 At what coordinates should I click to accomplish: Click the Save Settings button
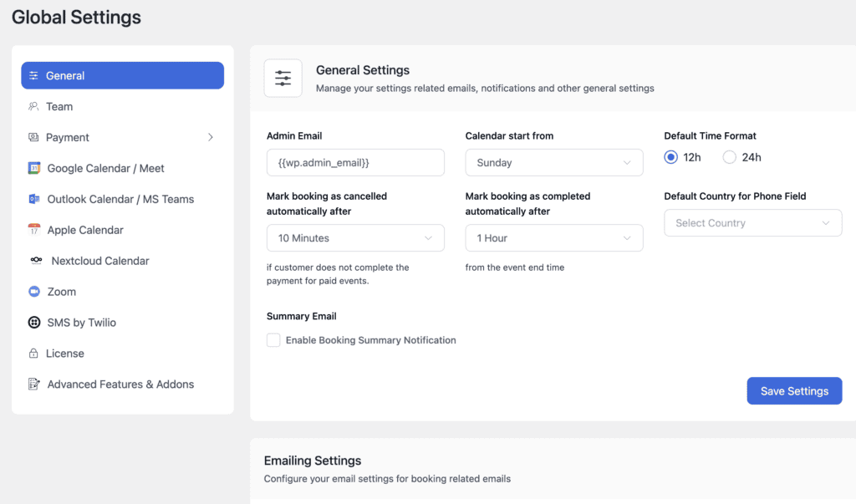click(794, 391)
